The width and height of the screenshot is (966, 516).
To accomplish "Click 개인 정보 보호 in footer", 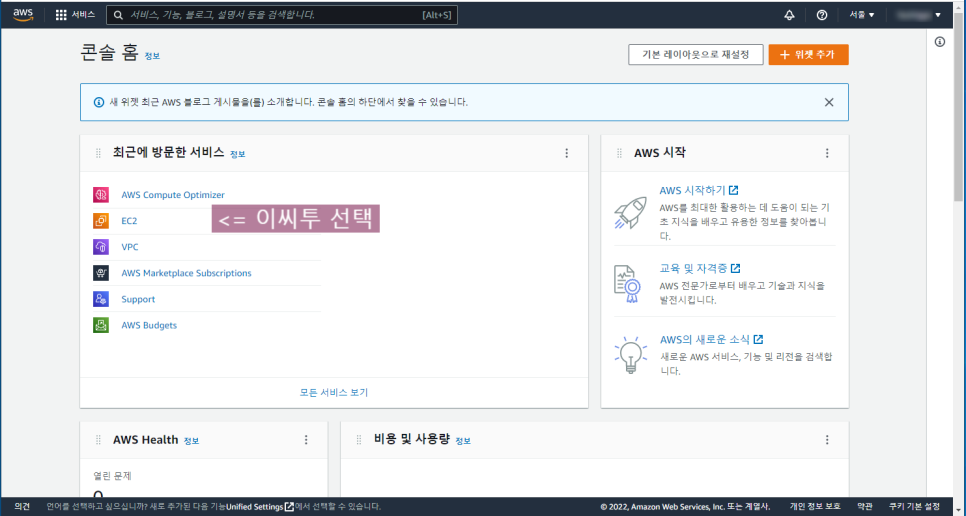I will (816, 507).
